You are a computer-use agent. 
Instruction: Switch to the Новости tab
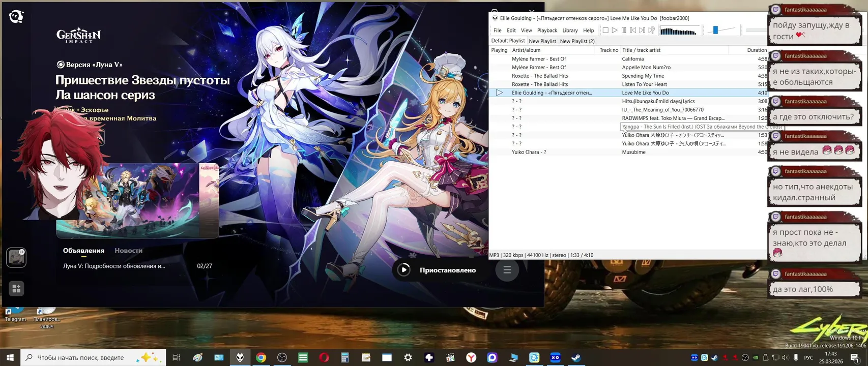[x=128, y=251]
